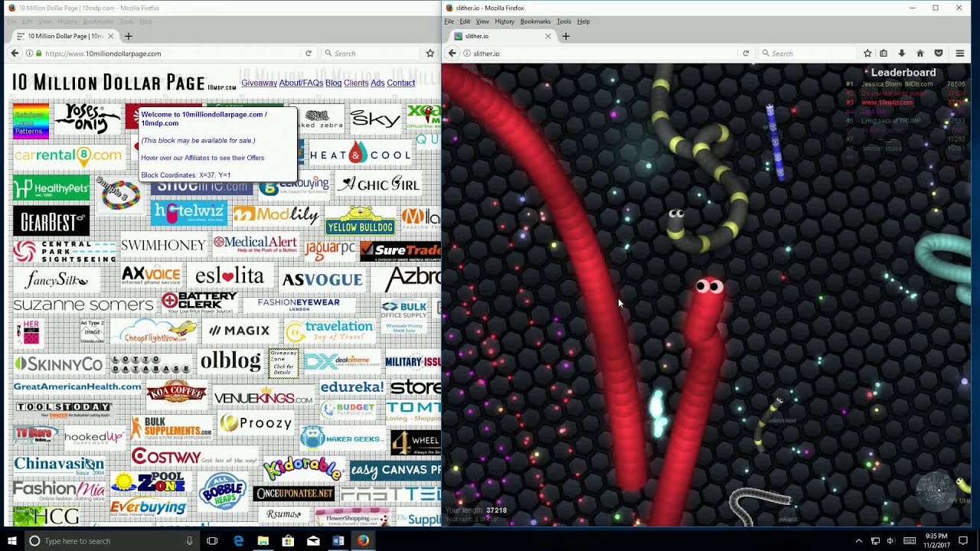980x551 pixels.
Task: Open File menu in slither.io window
Action: (x=449, y=21)
